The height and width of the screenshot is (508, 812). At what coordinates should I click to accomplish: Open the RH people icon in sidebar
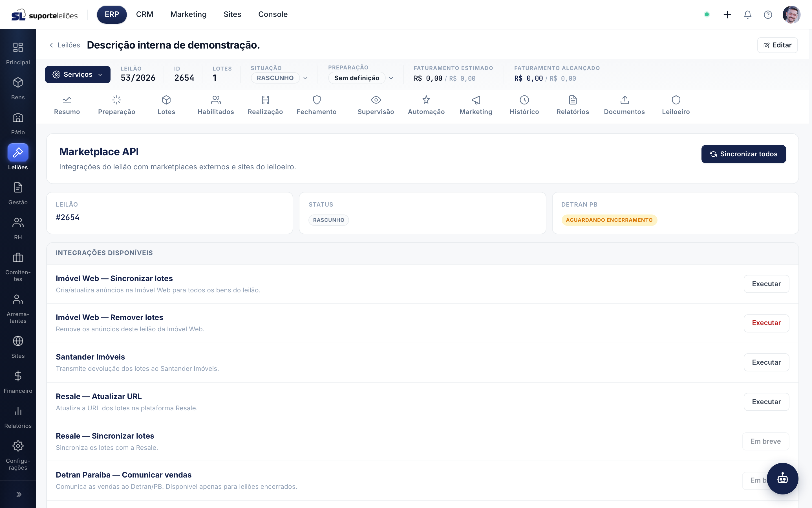tap(18, 222)
